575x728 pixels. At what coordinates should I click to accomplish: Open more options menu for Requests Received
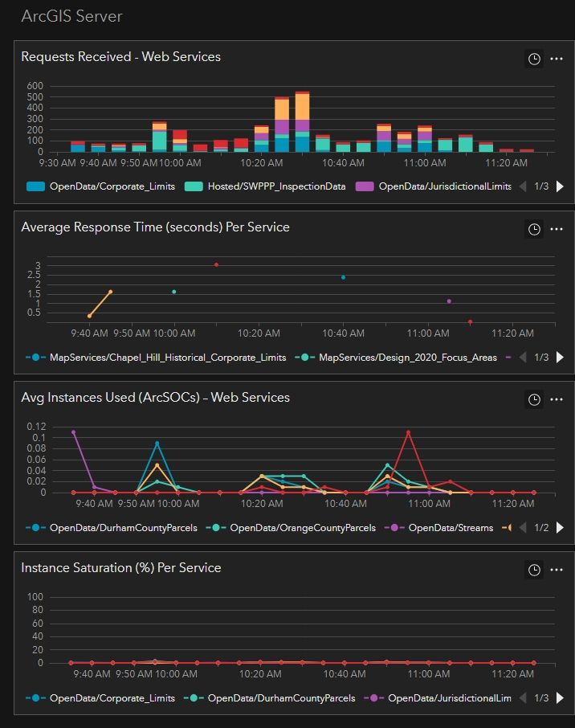tap(557, 59)
